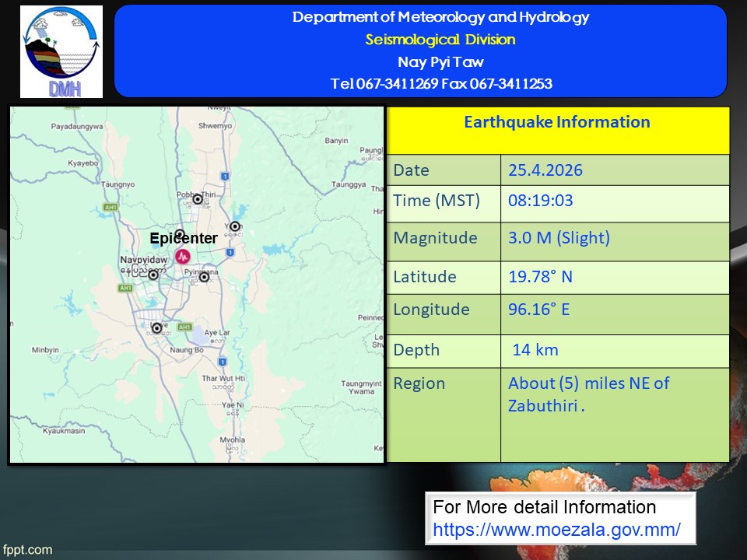This screenshot has width=747, height=560.
Task: Click the town marker east of Pobba Thiri
Action: click(x=234, y=226)
